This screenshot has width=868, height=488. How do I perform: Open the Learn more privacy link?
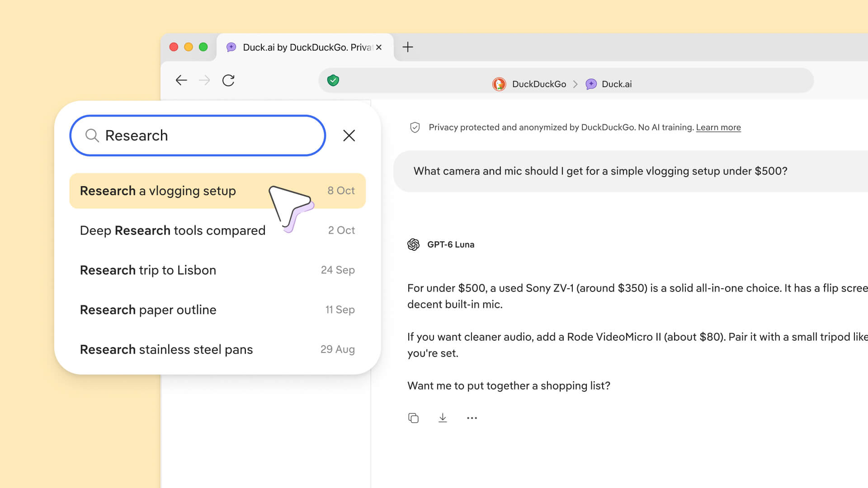point(718,127)
